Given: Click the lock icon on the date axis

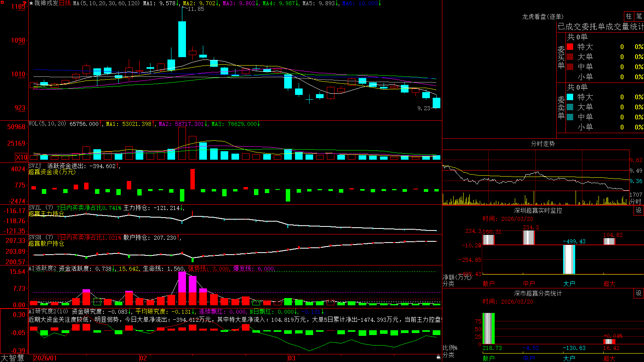Looking at the screenshot, I should click(x=438, y=357).
